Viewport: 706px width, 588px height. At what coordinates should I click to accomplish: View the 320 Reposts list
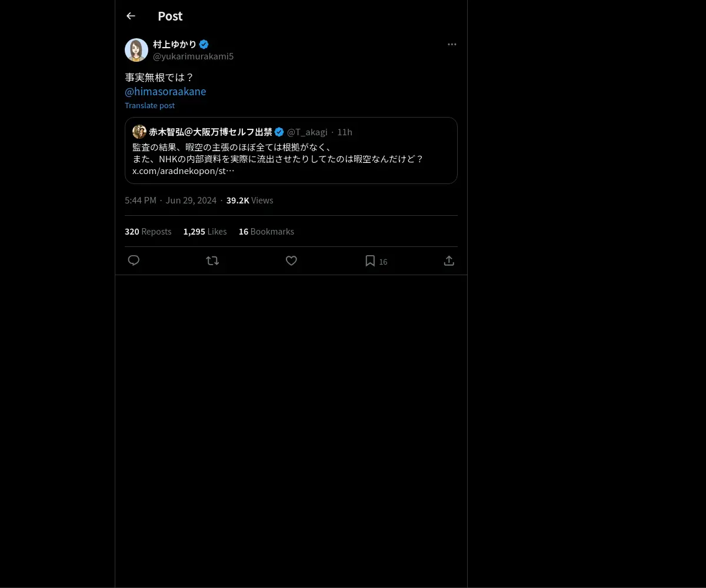pos(148,231)
